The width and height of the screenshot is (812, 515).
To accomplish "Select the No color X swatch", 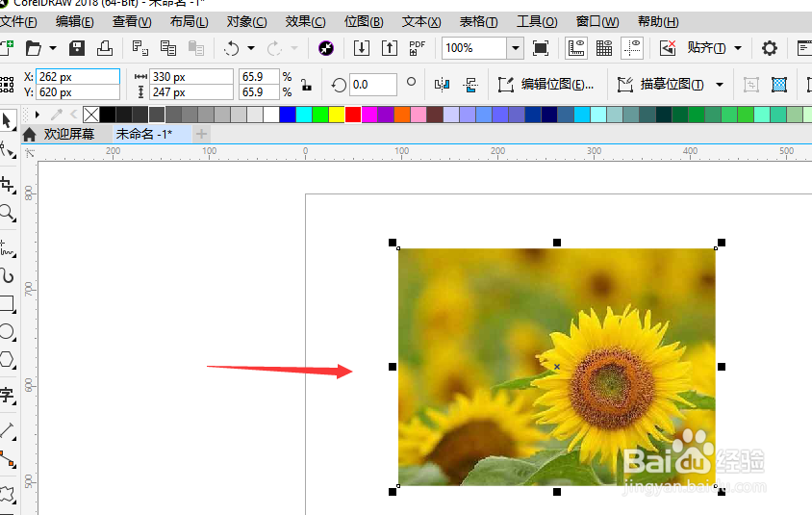I will click(91, 115).
